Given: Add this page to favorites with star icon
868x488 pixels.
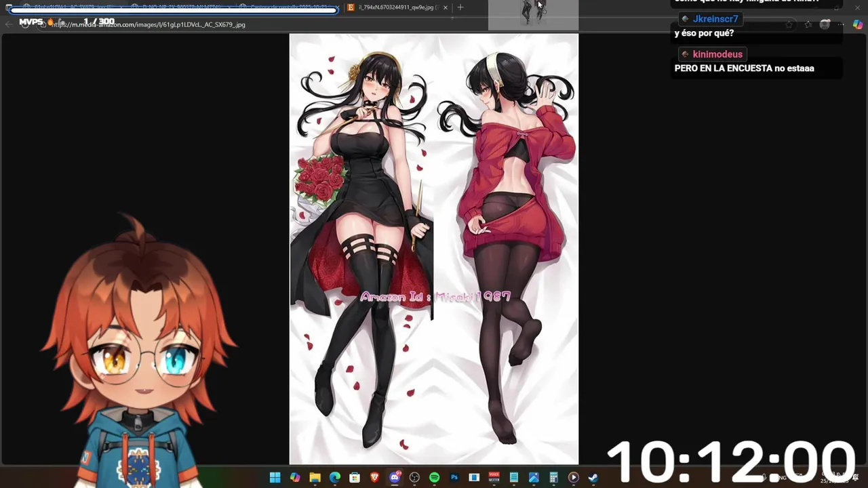Looking at the screenshot, I should [789, 24].
